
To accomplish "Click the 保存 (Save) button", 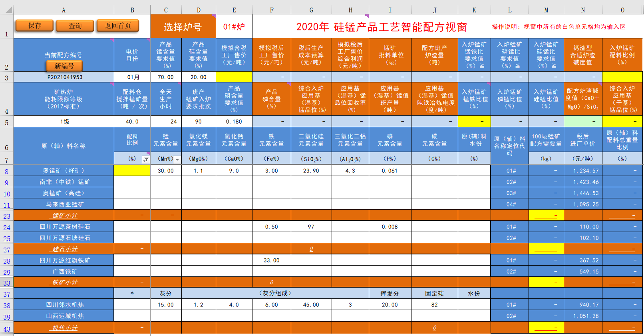I will pos(34,26).
